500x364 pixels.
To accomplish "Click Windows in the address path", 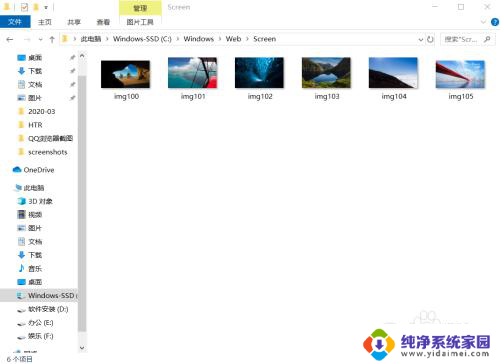I will point(199,39).
